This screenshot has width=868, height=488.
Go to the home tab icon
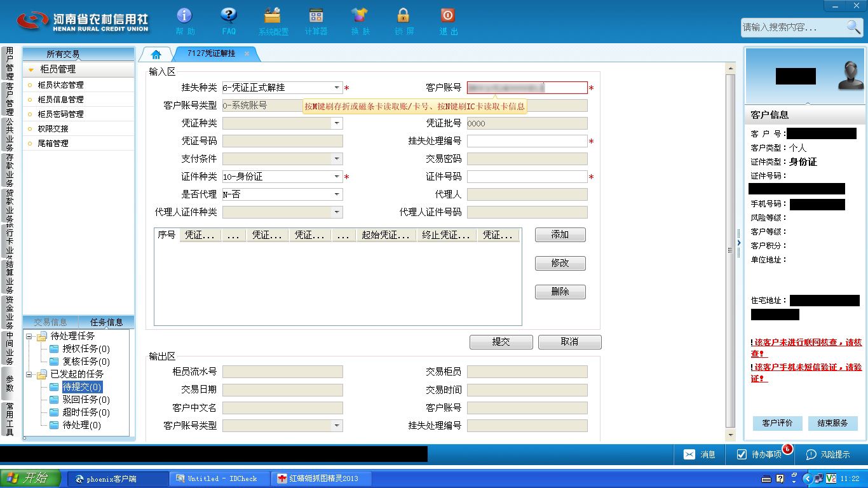(x=156, y=55)
